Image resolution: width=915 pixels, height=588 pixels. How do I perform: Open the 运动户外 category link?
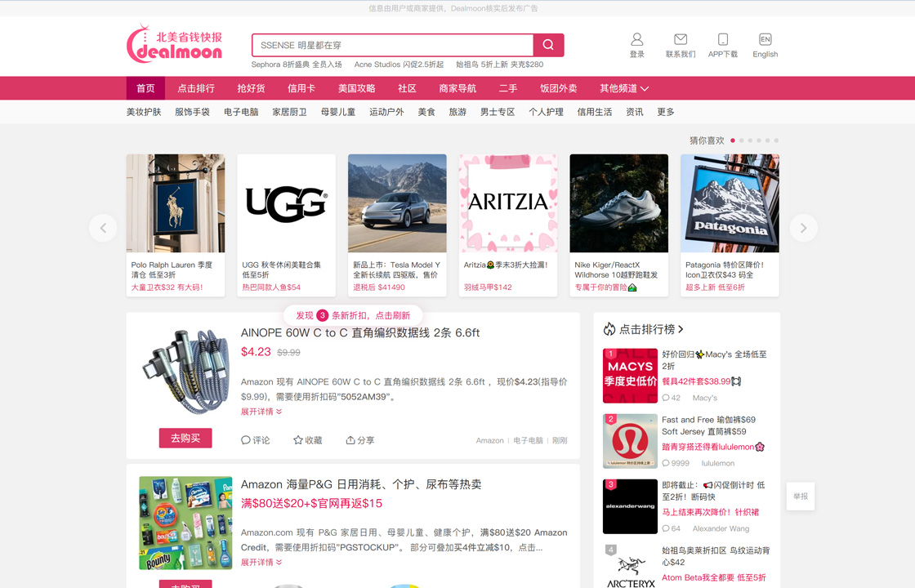tap(386, 112)
